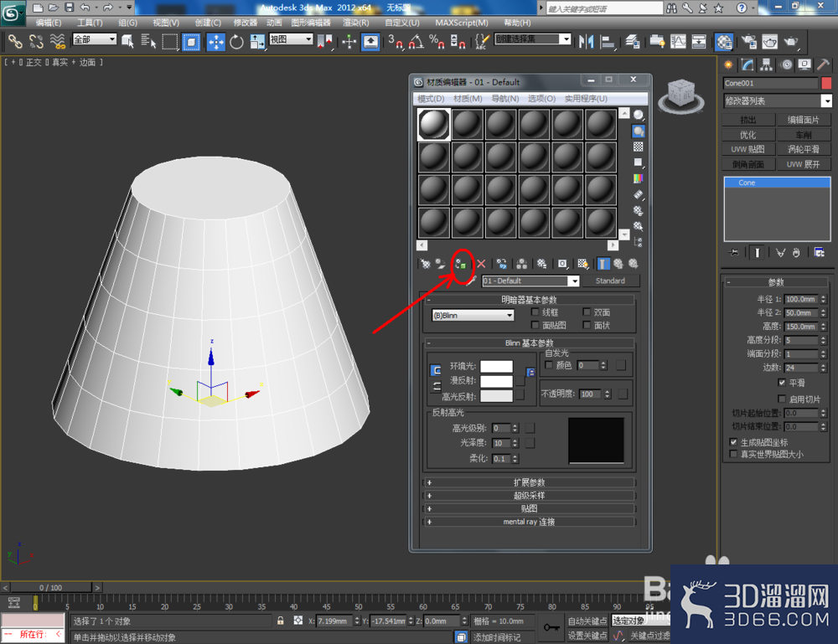Image resolution: width=838 pixels, height=644 pixels.
Task: Toggle checkered Background icon for sample slots
Action: (x=638, y=147)
